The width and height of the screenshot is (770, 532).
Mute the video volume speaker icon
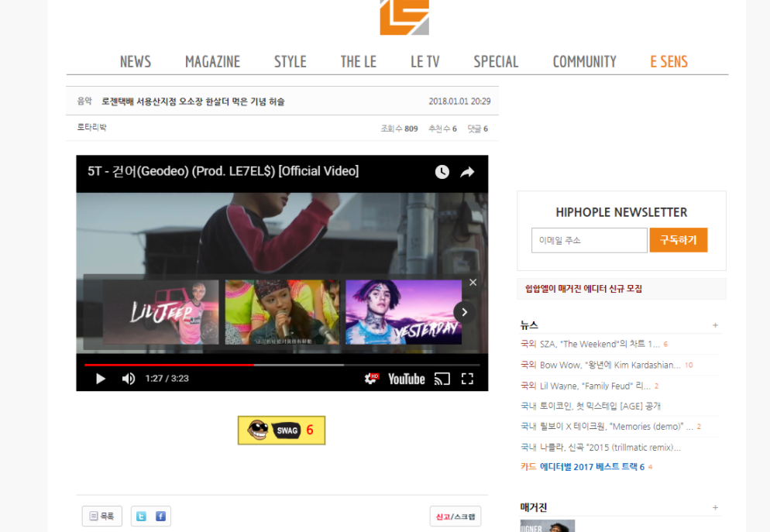click(129, 379)
